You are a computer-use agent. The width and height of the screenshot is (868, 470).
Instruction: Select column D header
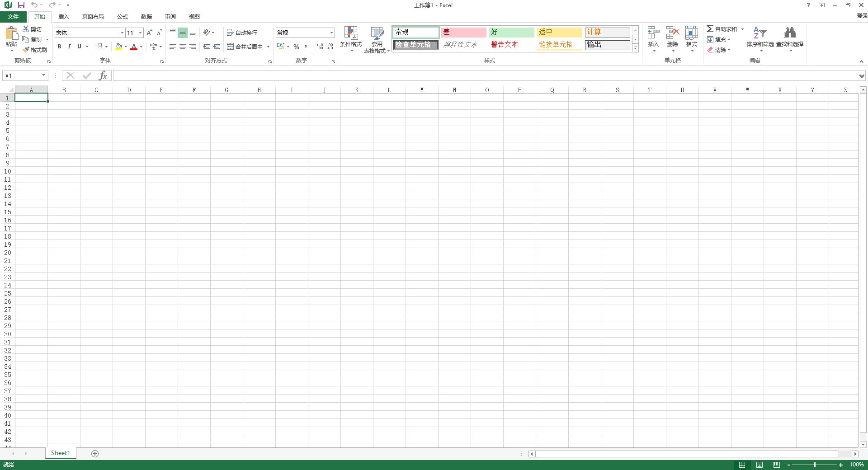tap(129, 90)
